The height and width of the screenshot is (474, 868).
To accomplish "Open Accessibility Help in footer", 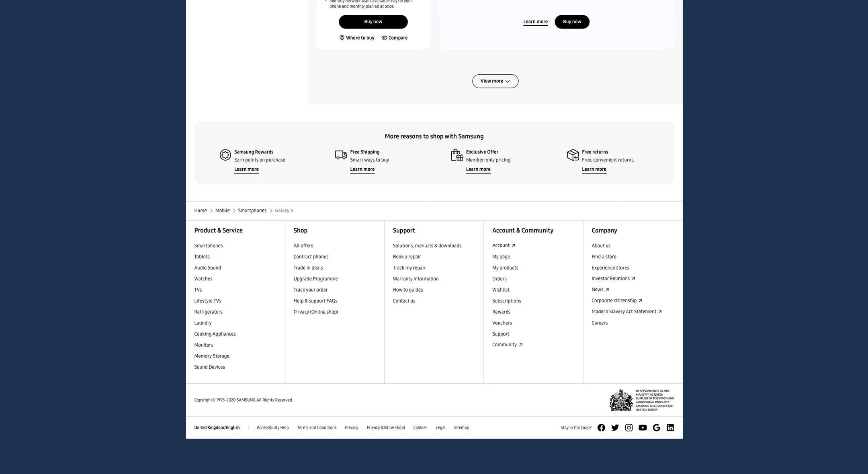I will coord(272,427).
